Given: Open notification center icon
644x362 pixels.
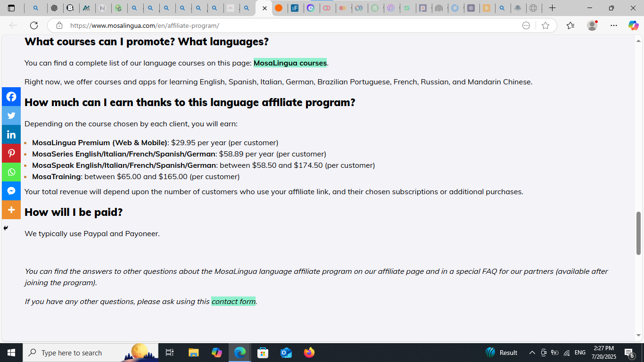Looking at the screenshot, I should point(629,353).
